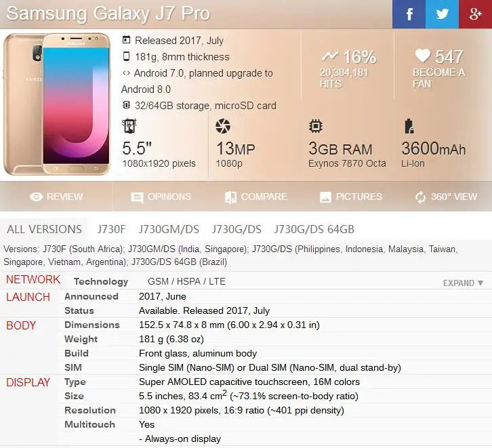This screenshot has width=492, height=448.
Task: Select the All Versions tab
Action: tap(44, 229)
